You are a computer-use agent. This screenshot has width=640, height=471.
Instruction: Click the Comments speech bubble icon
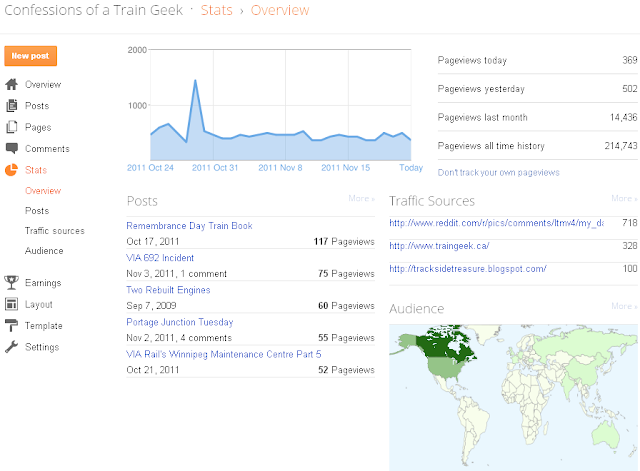pos(12,148)
